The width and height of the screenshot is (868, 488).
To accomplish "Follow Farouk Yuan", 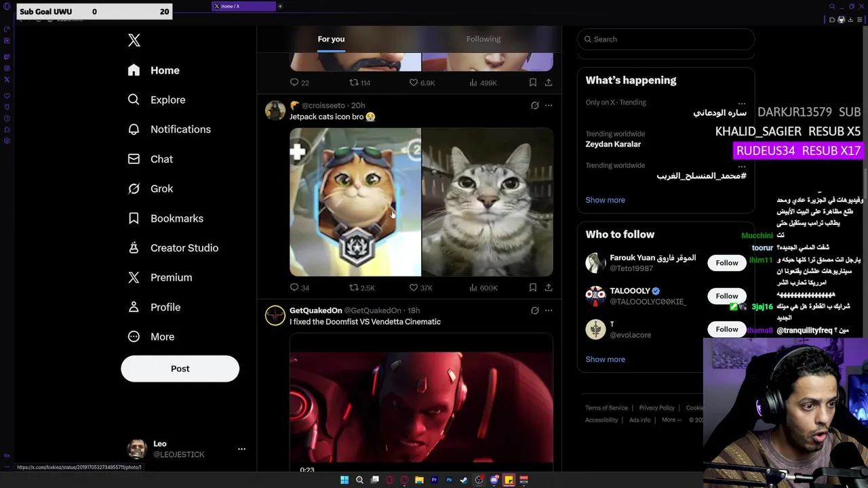I will 726,263.
